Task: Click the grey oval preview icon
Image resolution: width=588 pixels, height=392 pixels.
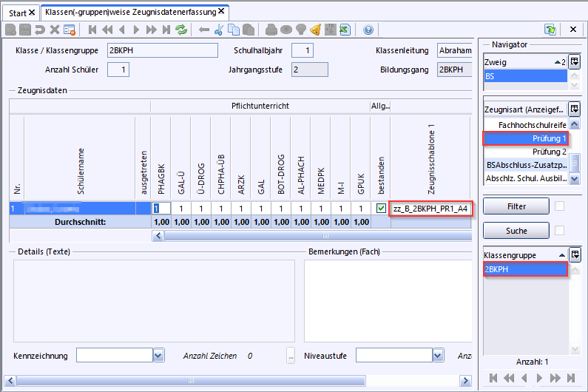Action: pyautogui.click(x=286, y=30)
